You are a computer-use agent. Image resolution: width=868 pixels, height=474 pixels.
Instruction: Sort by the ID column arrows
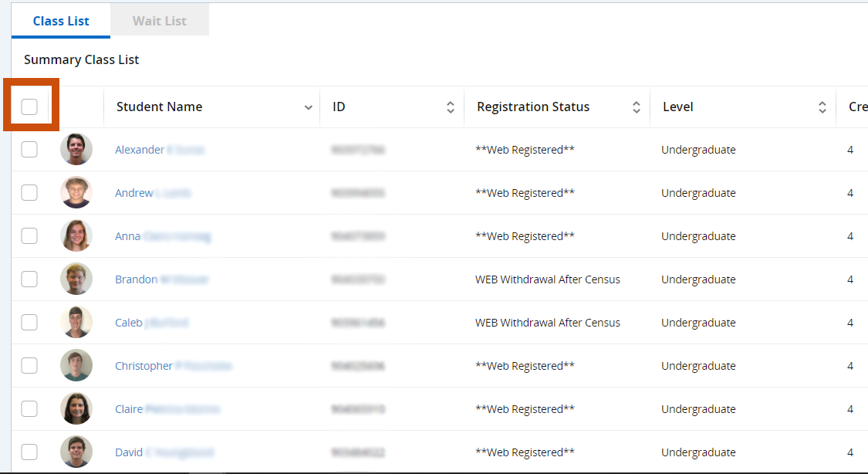pos(451,107)
